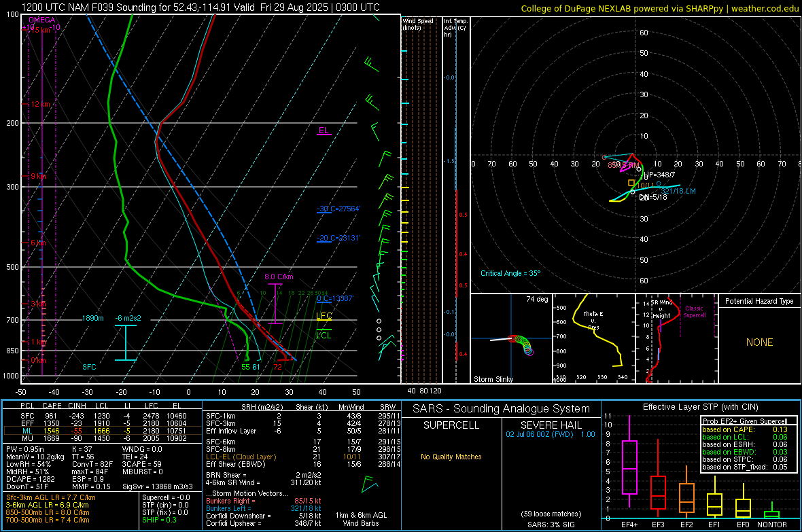The image size is (802, 532).
Task: Select the SFC parcel row in the table
Action: point(103,416)
